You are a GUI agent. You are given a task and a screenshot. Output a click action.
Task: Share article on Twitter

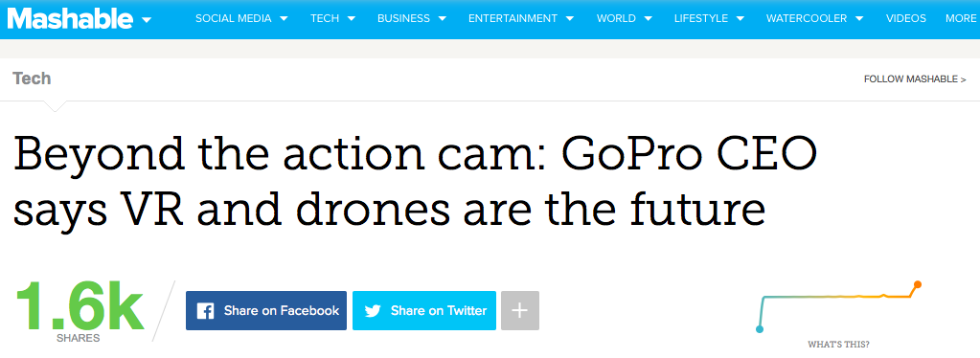click(424, 310)
